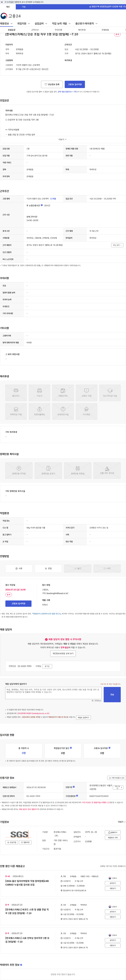Click the 주택자금 지원 benefit icon
The image size is (126, 980).
16,411
